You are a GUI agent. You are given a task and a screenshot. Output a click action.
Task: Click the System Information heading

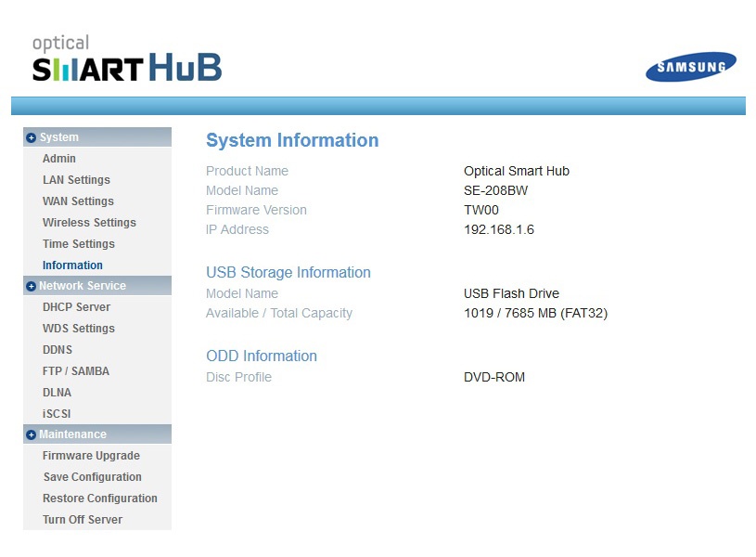coord(292,140)
